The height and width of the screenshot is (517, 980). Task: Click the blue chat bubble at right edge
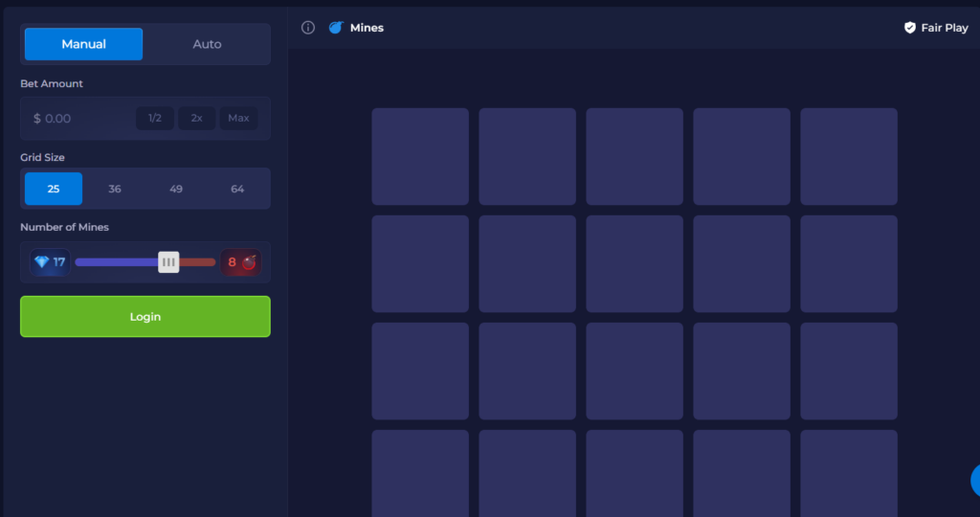(974, 480)
